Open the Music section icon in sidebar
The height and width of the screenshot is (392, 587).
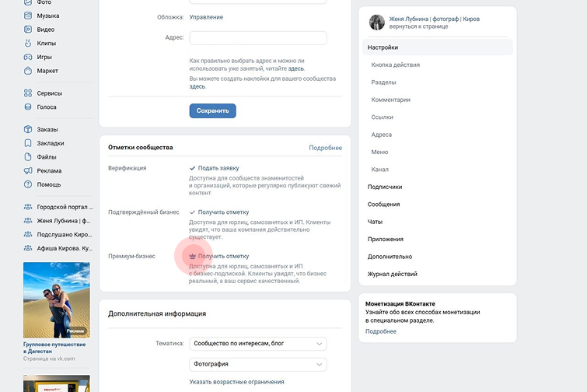pyautogui.click(x=28, y=16)
